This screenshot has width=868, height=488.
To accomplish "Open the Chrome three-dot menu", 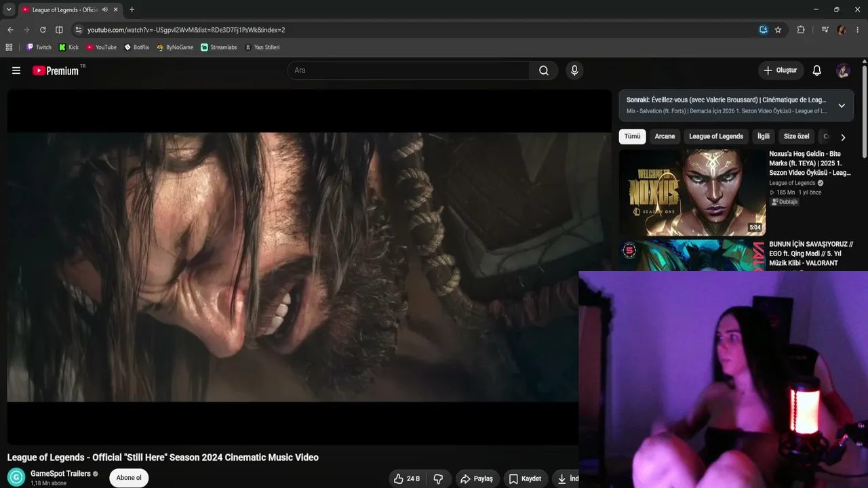I will [858, 30].
